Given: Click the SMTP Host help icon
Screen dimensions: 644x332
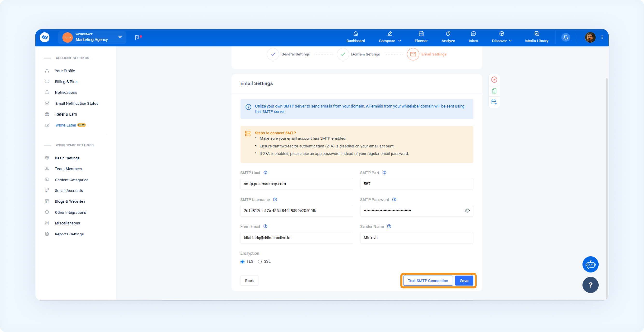Looking at the screenshot, I should (x=266, y=173).
